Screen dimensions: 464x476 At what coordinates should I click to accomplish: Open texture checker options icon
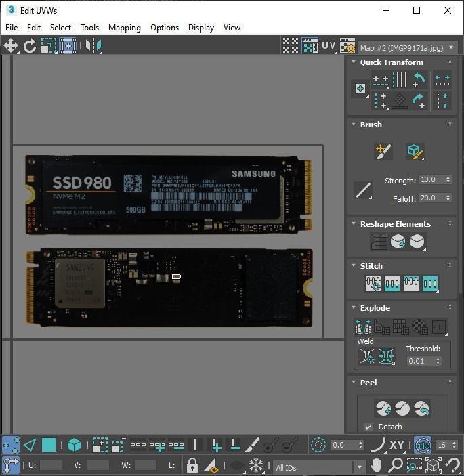point(347,46)
